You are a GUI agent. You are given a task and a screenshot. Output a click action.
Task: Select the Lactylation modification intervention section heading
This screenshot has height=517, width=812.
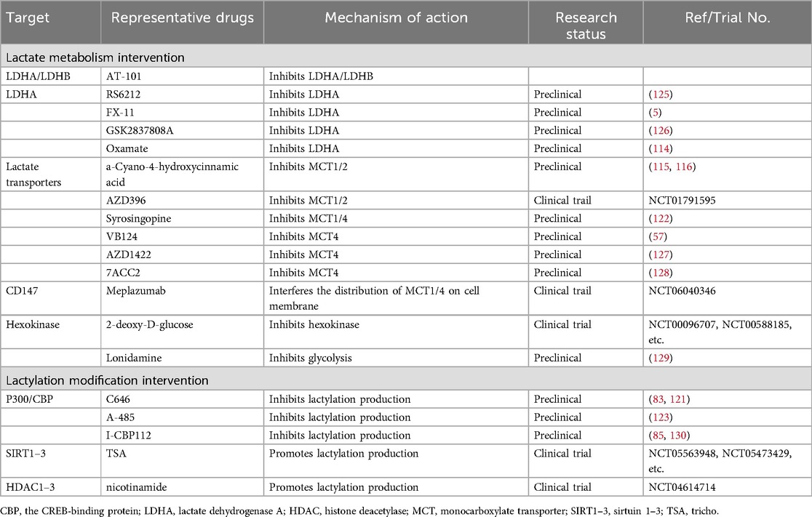(406, 380)
